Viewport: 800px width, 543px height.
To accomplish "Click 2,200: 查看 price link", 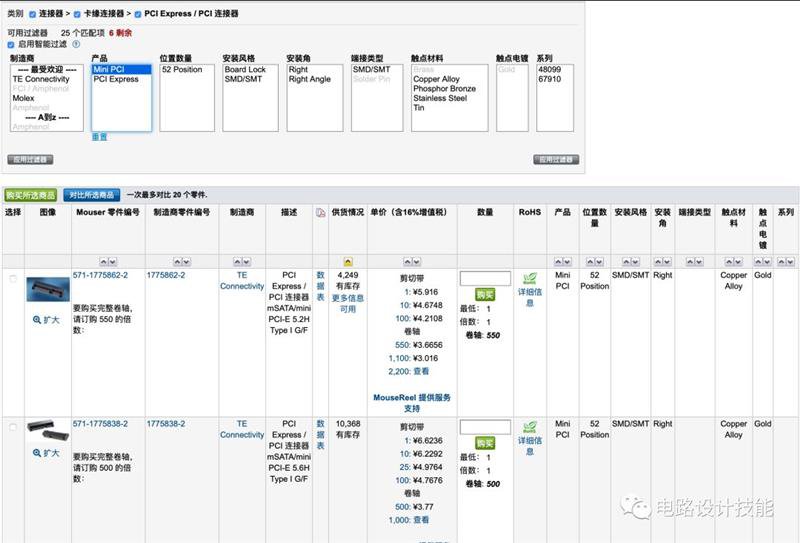I will pos(409,372).
